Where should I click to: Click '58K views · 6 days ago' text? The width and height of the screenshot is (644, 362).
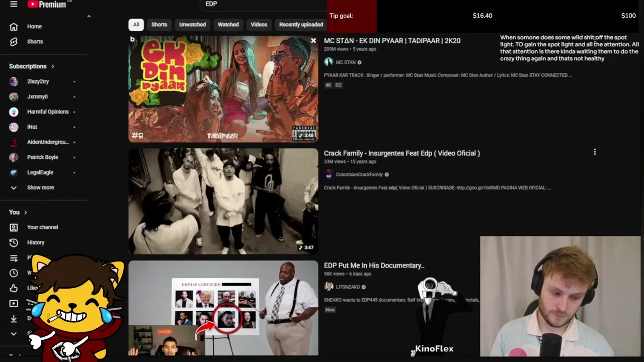(x=348, y=274)
